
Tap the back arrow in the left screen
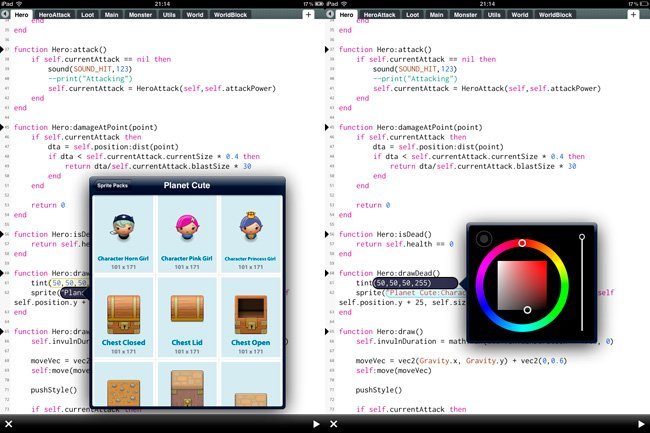point(5,14)
